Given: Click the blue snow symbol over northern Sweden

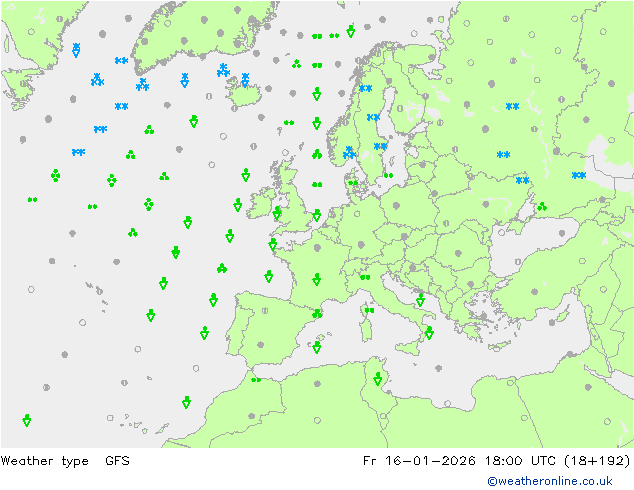Looking at the screenshot, I should tap(366, 88).
